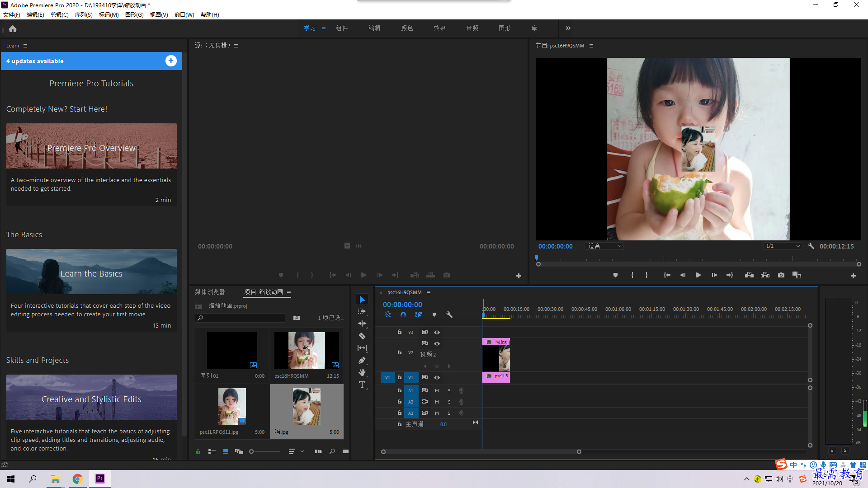Expand the 4 updates available banner
Screen dimensions: 868x488
(x=171, y=61)
